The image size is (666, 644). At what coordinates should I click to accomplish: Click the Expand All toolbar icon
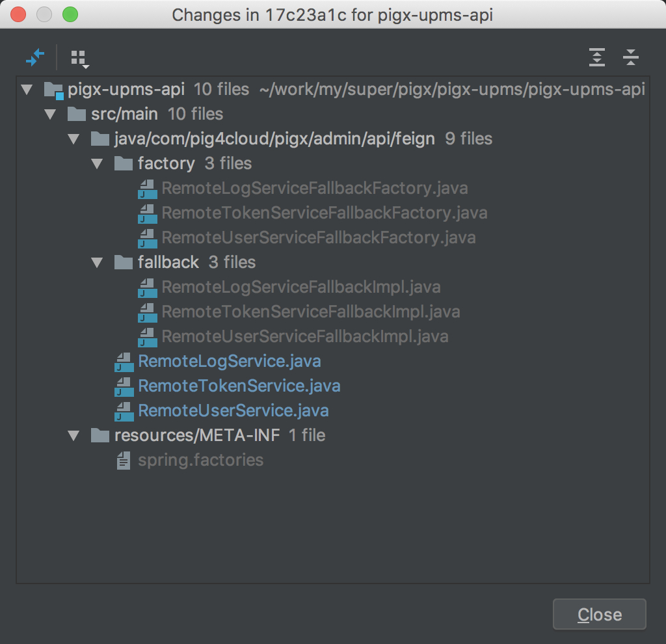[597, 57]
